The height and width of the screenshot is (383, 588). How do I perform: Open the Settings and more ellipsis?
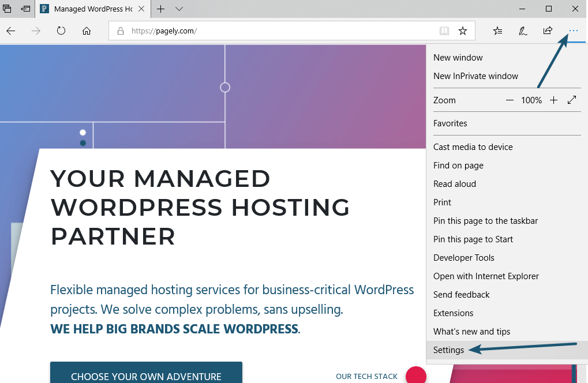click(574, 31)
